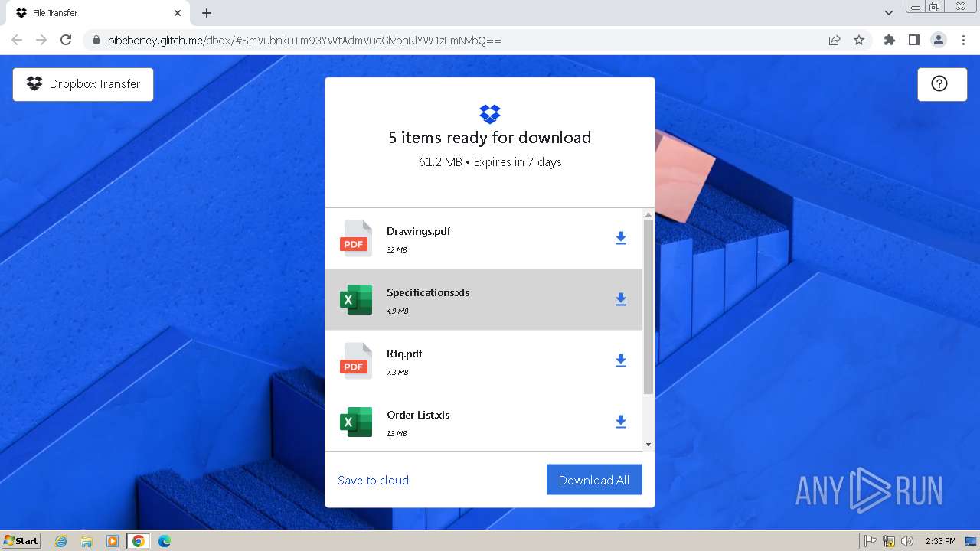Go forward in browser history
Image resolution: width=980 pixels, height=551 pixels.
coord(41,40)
